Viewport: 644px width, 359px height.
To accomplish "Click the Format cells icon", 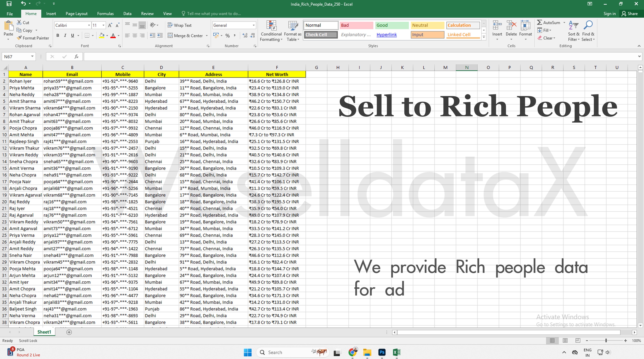I will coord(526,25).
